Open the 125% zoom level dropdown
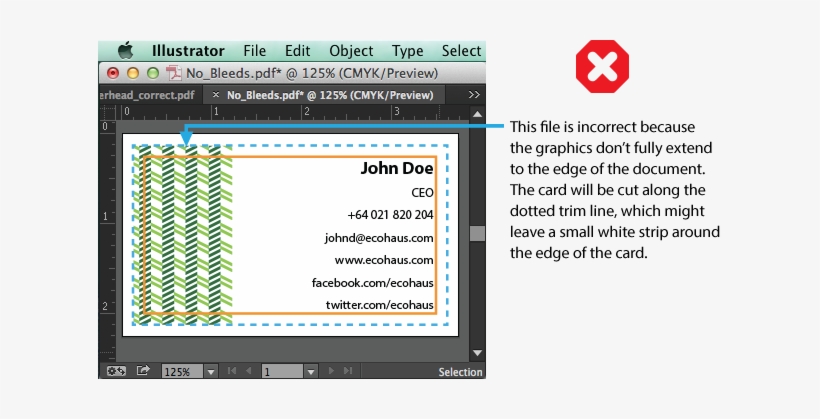The width and height of the screenshot is (820, 419). coord(210,371)
